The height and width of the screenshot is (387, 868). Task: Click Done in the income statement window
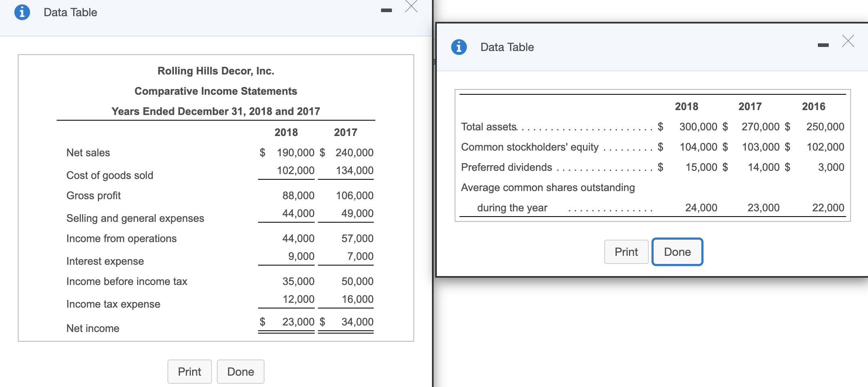pyautogui.click(x=241, y=372)
